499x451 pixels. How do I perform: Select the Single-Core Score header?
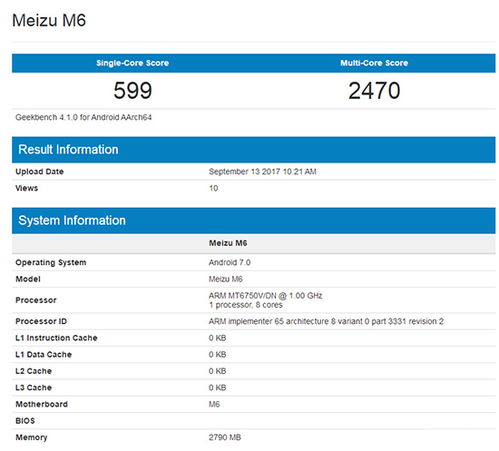pyautogui.click(x=133, y=63)
